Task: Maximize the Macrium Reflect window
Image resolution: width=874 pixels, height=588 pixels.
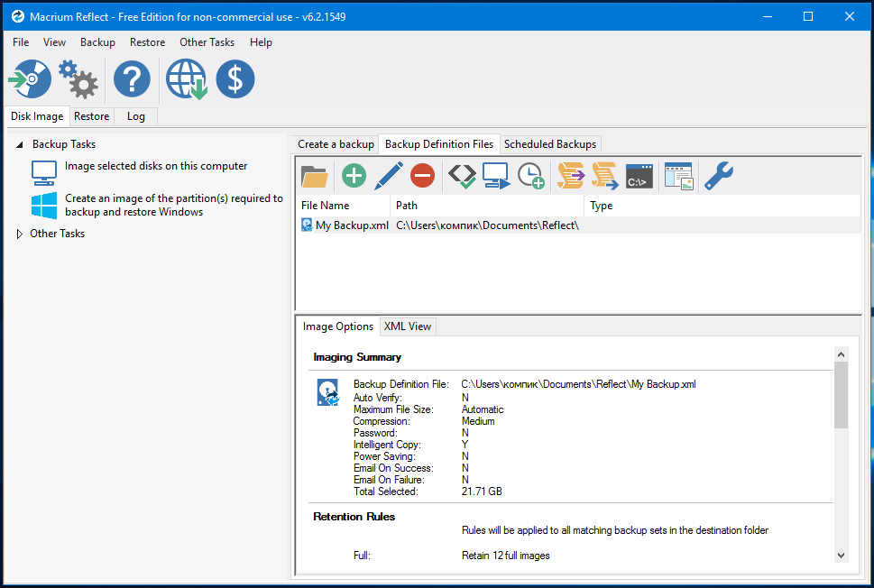Action: click(x=808, y=16)
